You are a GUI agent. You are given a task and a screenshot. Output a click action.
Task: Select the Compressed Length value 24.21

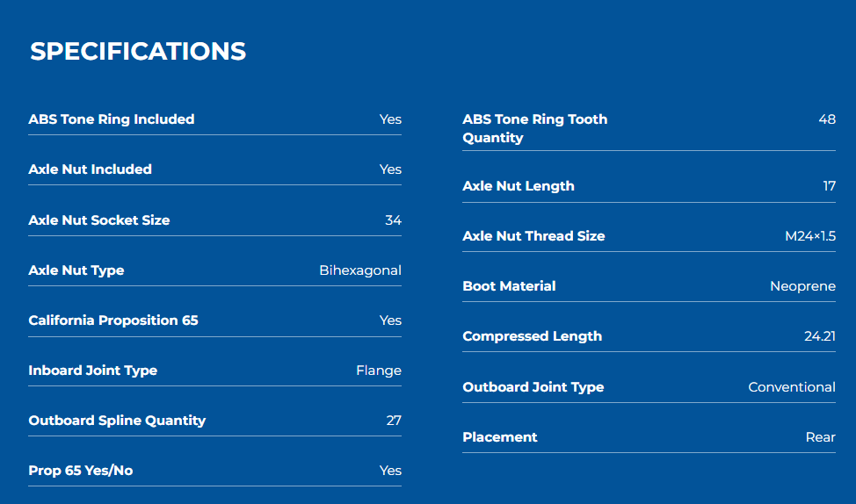point(820,336)
